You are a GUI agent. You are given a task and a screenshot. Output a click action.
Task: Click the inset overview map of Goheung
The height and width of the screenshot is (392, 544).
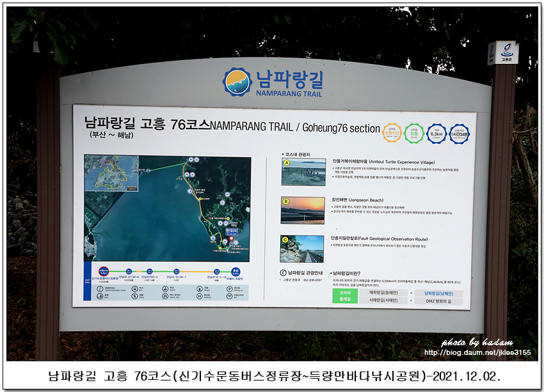(x=111, y=173)
